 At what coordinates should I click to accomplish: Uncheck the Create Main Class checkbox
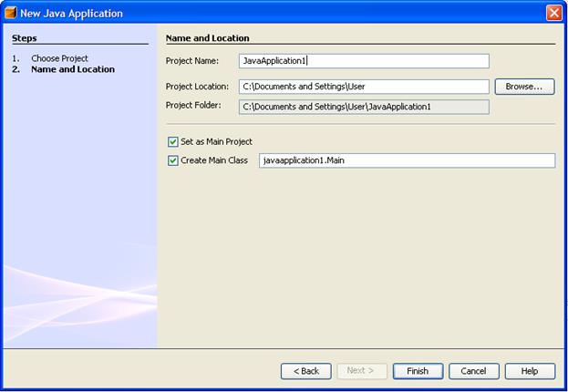tap(173, 160)
